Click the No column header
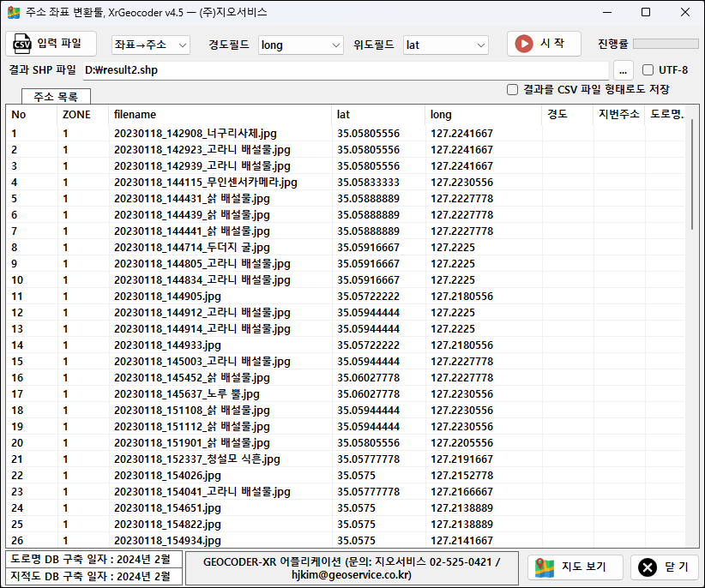705x588 pixels. pos(32,115)
